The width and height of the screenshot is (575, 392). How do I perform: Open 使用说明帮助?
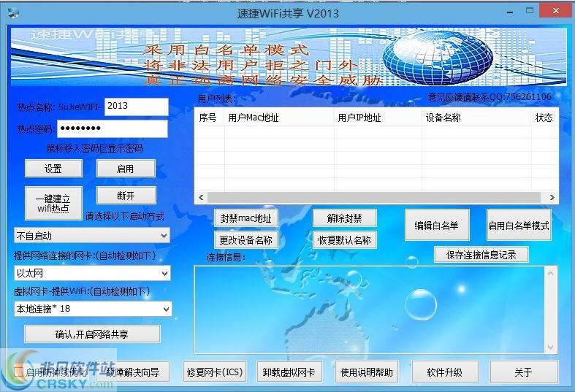pos(367,372)
